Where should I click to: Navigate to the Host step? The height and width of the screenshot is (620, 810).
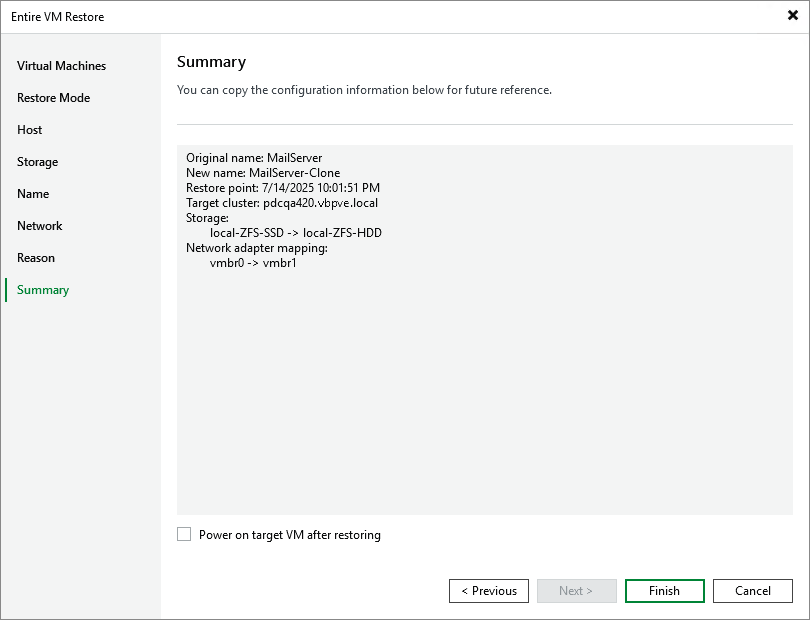point(29,130)
